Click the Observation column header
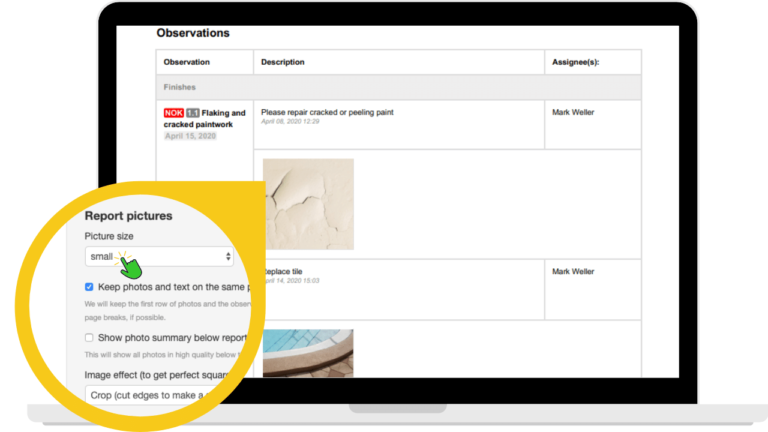 [x=187, y=62]
